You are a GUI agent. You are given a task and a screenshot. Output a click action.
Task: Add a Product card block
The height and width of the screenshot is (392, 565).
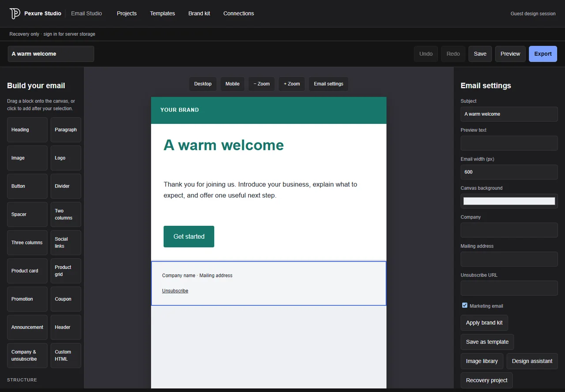[27, 271]
